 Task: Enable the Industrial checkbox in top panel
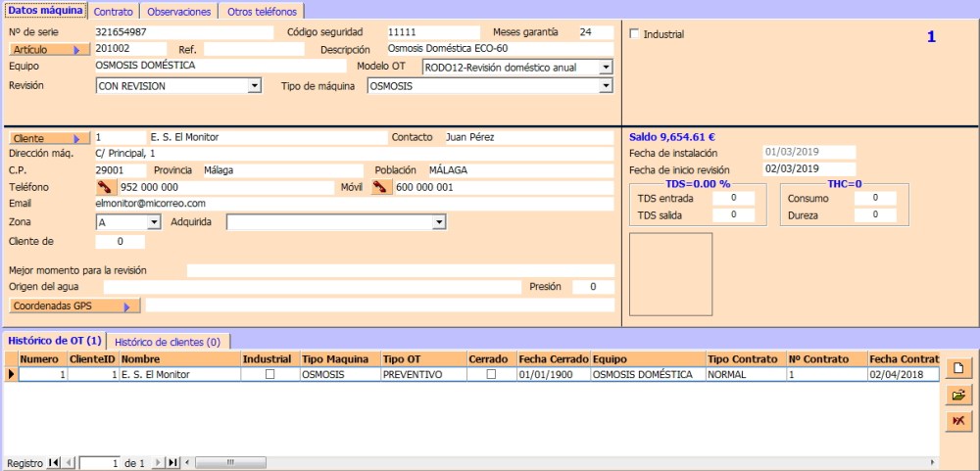click(634, 34)
